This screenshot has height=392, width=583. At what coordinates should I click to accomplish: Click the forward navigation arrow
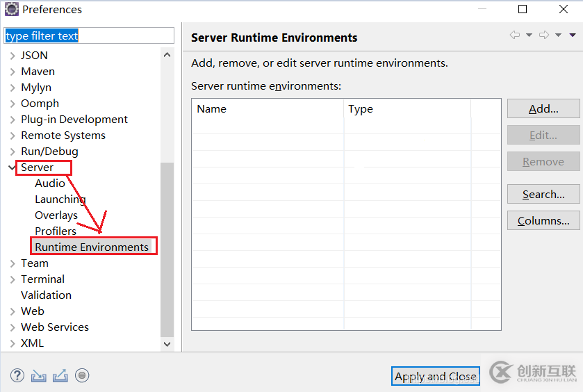[544, 35]
